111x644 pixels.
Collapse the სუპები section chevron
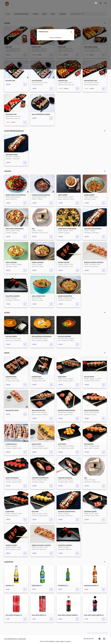tap(105, 312)
